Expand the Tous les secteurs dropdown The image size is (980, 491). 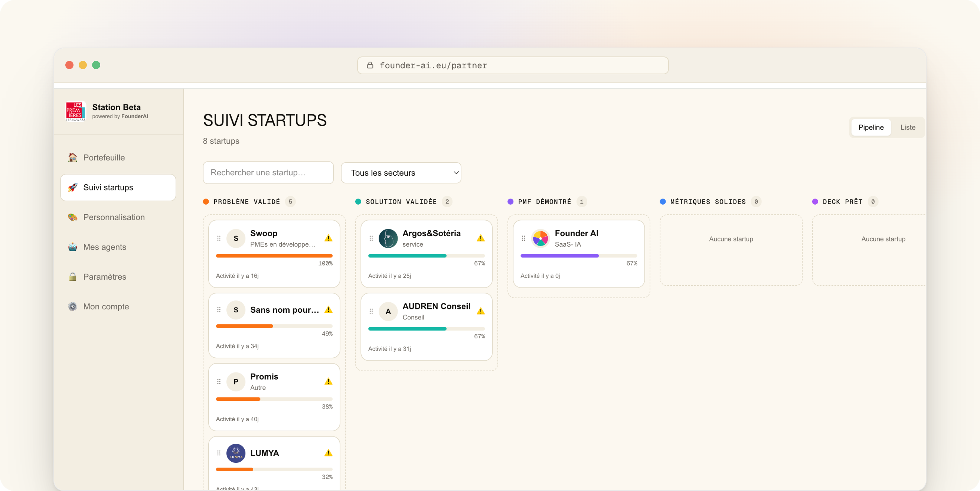coord(401,173)
